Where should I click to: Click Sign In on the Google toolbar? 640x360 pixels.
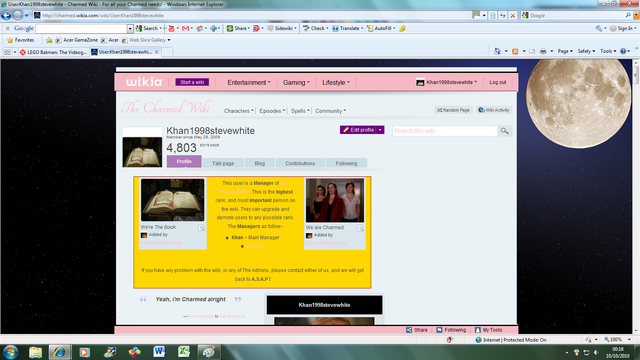click(623, 28)
